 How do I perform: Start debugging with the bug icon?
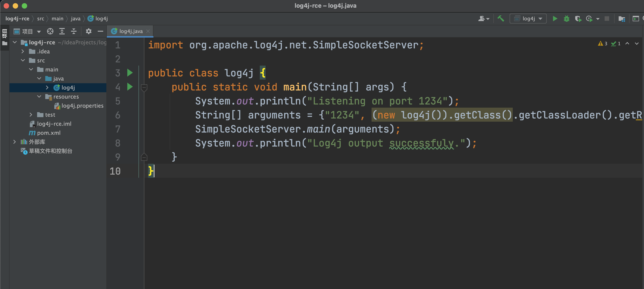[x=567, y=19]
